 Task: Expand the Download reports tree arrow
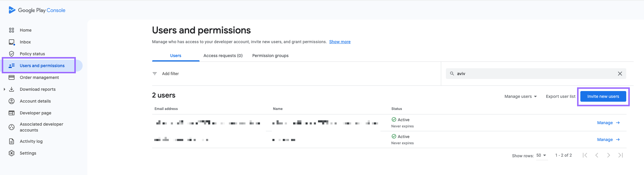pos(4,89)
